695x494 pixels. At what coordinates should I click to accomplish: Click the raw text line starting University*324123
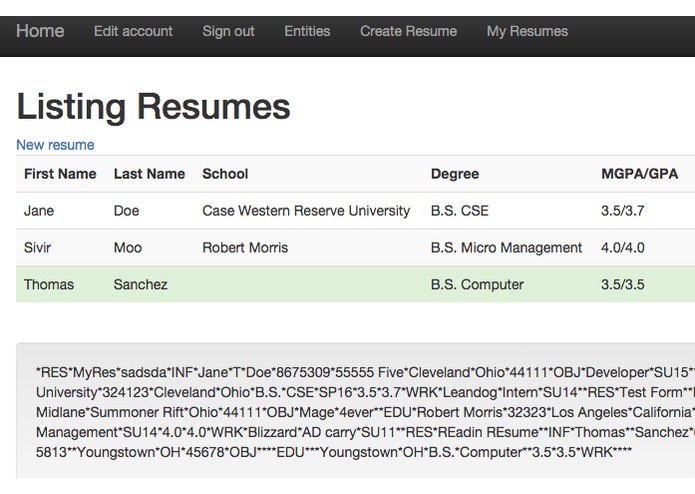click(365, 392)
